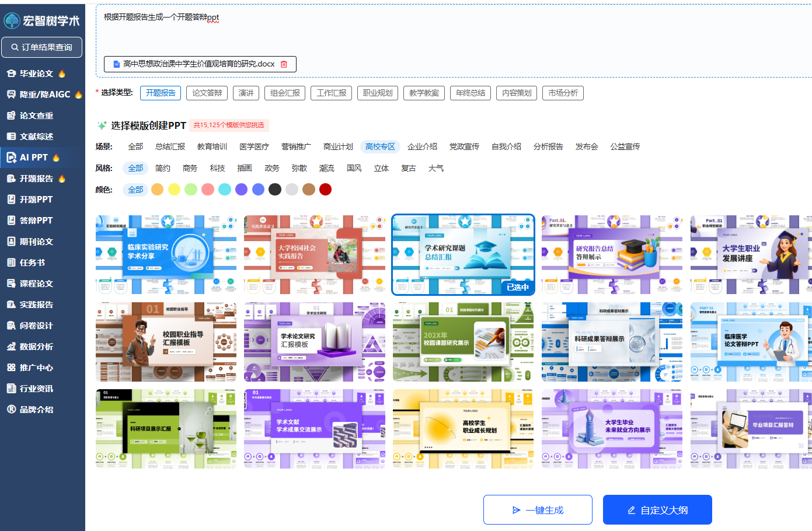
Task: Open 问卷设计 in the sidebar
Action: [x=36, y=326]
